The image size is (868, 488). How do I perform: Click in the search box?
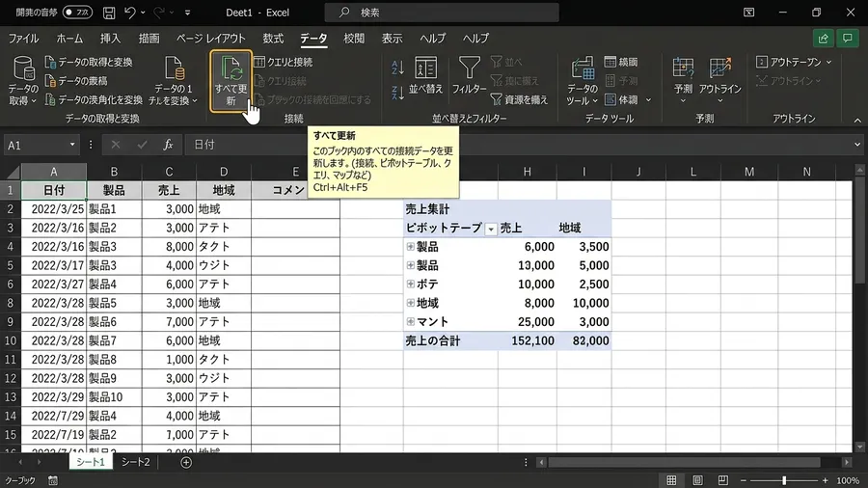tap(442, 13)
